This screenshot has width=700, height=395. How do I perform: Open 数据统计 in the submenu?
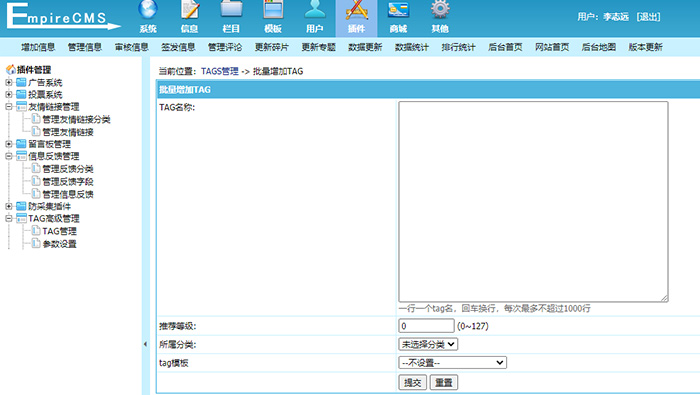click(412, 47)
